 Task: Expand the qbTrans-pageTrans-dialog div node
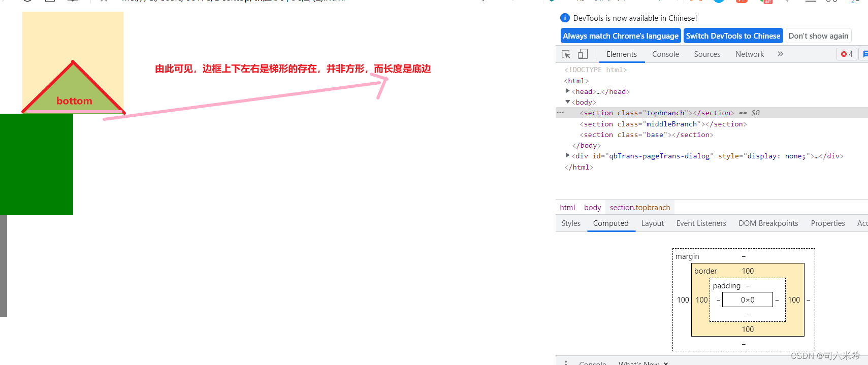(567, 156)
